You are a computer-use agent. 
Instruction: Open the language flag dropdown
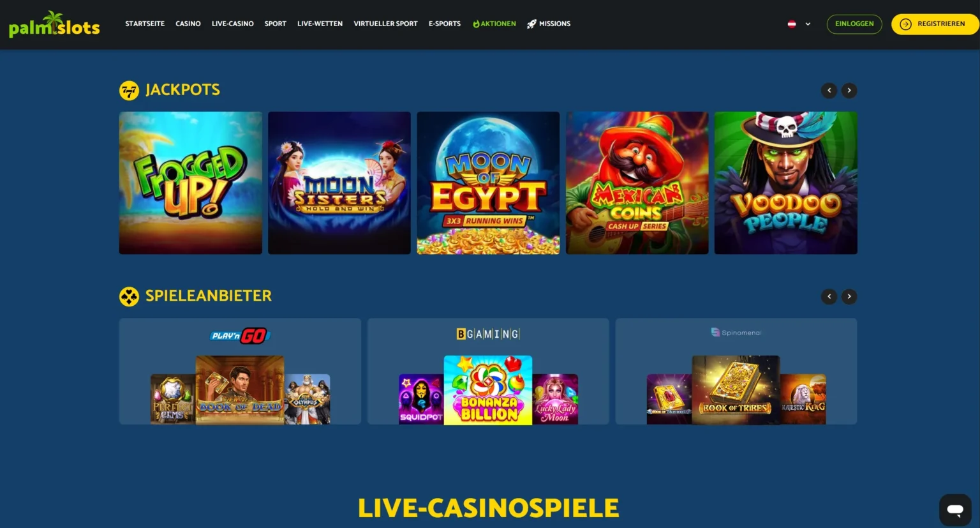[799, 24]
